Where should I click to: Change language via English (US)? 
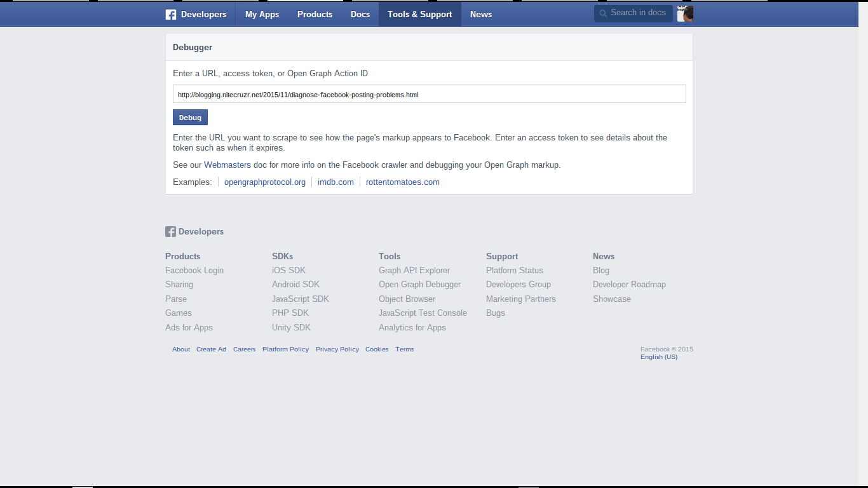click(659, 356)
